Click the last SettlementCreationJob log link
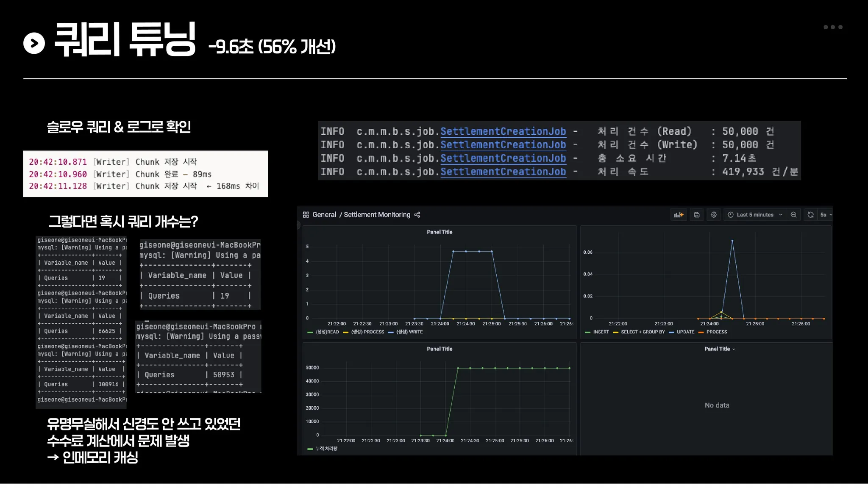 click(x=503, y=172)
